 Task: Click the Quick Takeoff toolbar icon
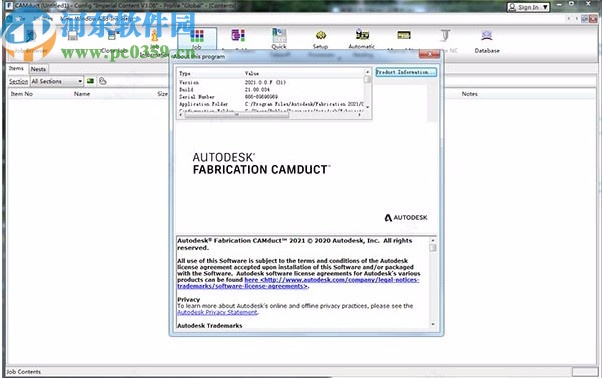click(279, 35)
